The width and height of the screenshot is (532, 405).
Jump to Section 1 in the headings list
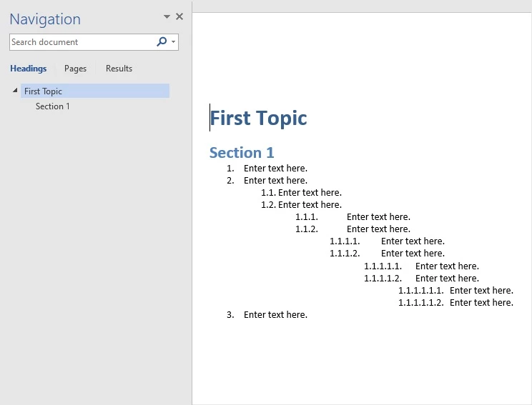click(x=53, y=106)
